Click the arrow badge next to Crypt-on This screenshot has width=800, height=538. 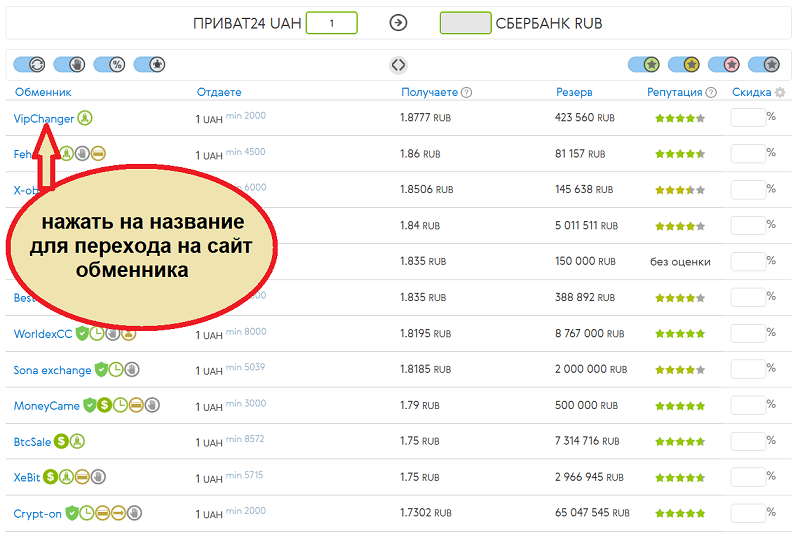(x=118, y=513)
